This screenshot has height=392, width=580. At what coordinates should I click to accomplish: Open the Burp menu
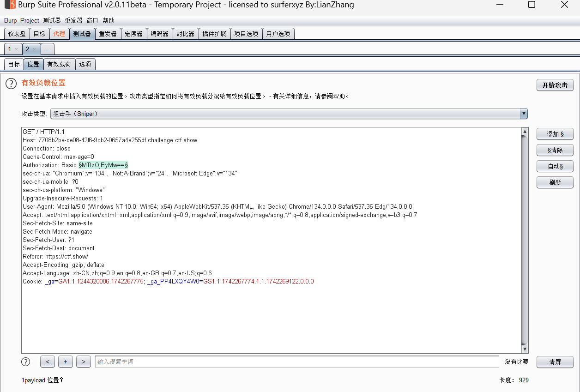coord(10,20)
